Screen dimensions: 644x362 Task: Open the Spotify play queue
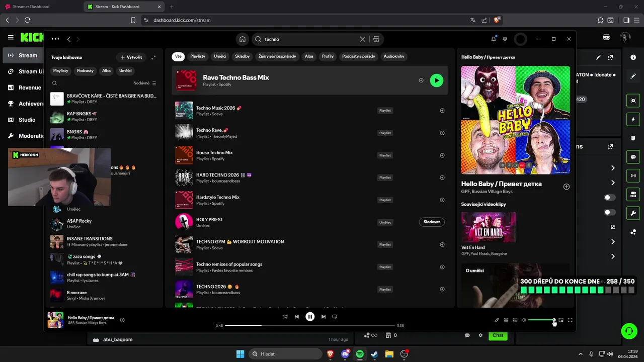point(506,320)
